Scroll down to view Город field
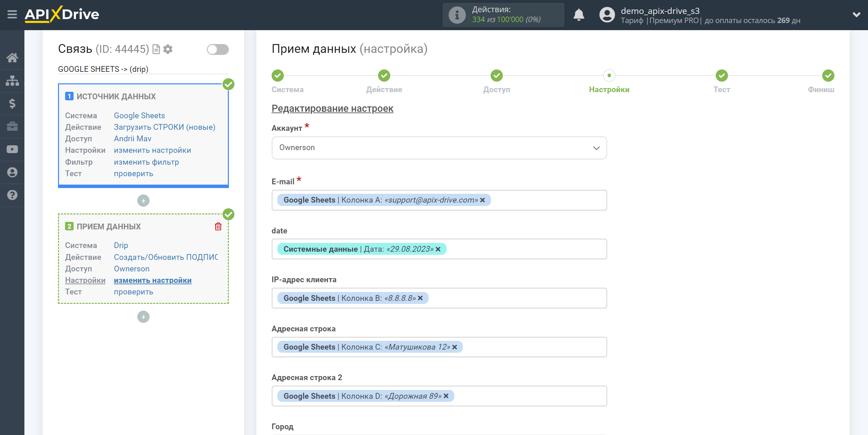Viewport: 868px width, 435px height. click(283, 426)
